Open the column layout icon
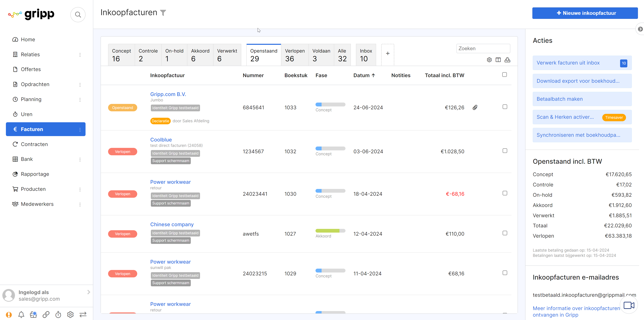This screenshot has height=320, width=644. click(498, 60)
